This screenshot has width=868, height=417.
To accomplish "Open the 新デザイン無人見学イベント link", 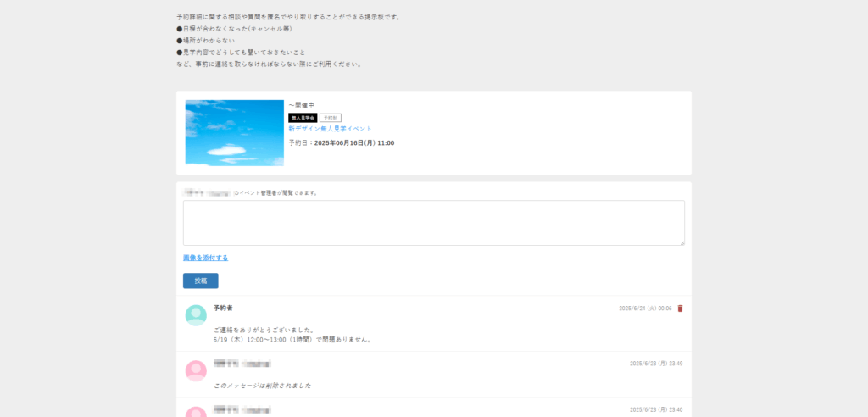I will coord(330,129).
